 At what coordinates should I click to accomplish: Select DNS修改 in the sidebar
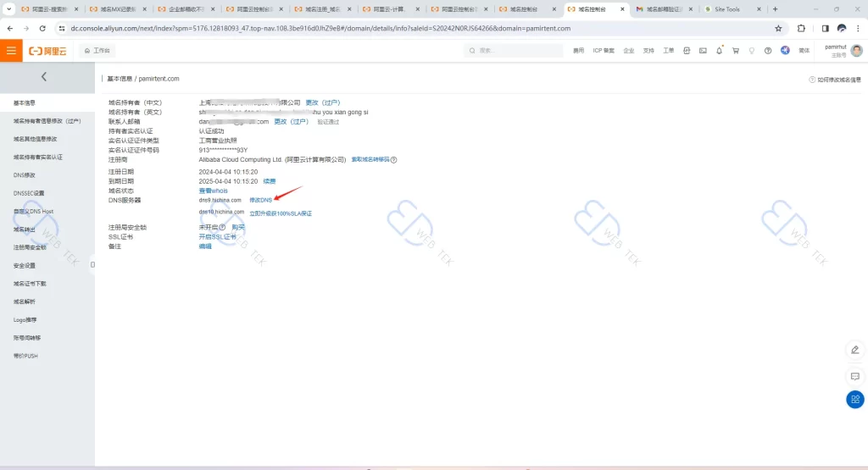coord(25,175)
